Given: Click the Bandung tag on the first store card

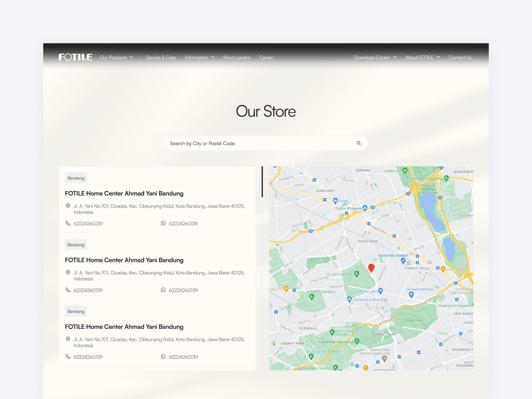Looking at the screenshot, I should coord(76,178).
